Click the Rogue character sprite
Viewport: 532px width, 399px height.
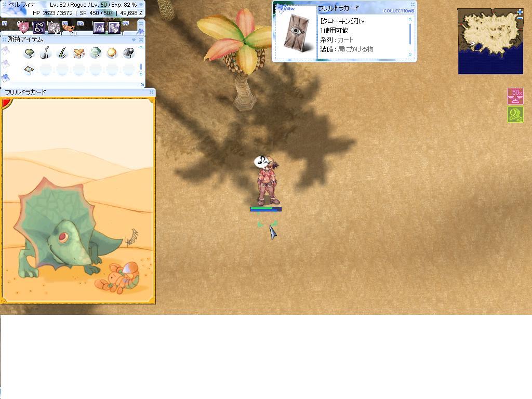[x=268, y=180]
